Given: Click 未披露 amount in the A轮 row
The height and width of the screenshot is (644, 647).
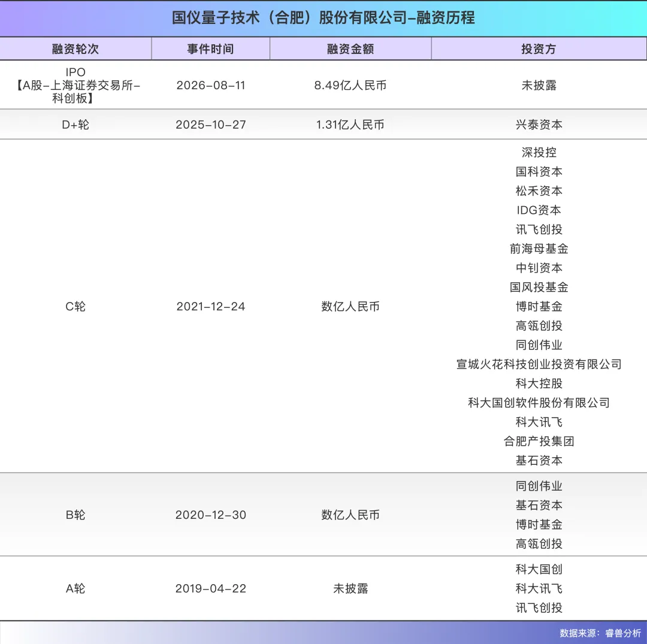Looking at the screenshot, I should coord(350,588).
